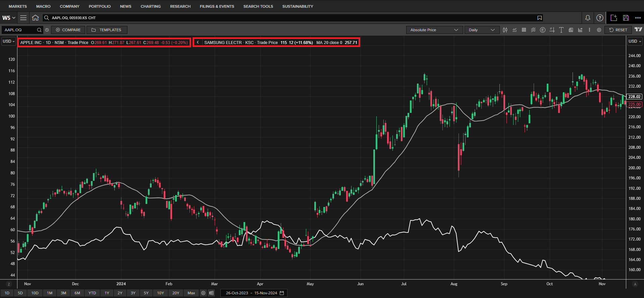Open the indicators icon
644x298 pixels.
(515, 30)
